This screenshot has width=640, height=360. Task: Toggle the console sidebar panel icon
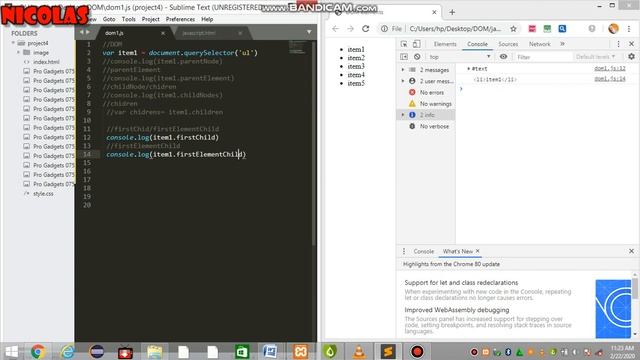click(404, 57)
